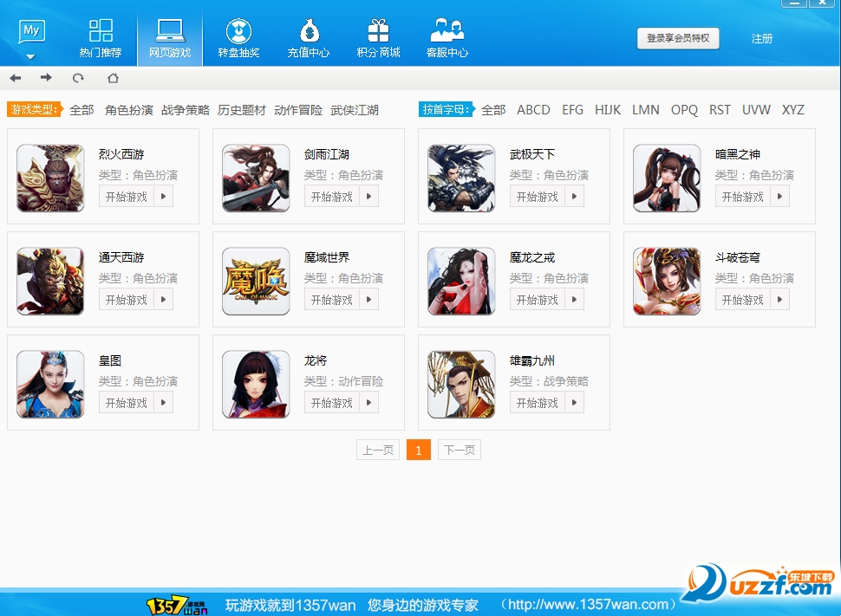This screenshot has height=616, width=841.
Task: Return home via the house icon
Action: [x=113, y=78]
